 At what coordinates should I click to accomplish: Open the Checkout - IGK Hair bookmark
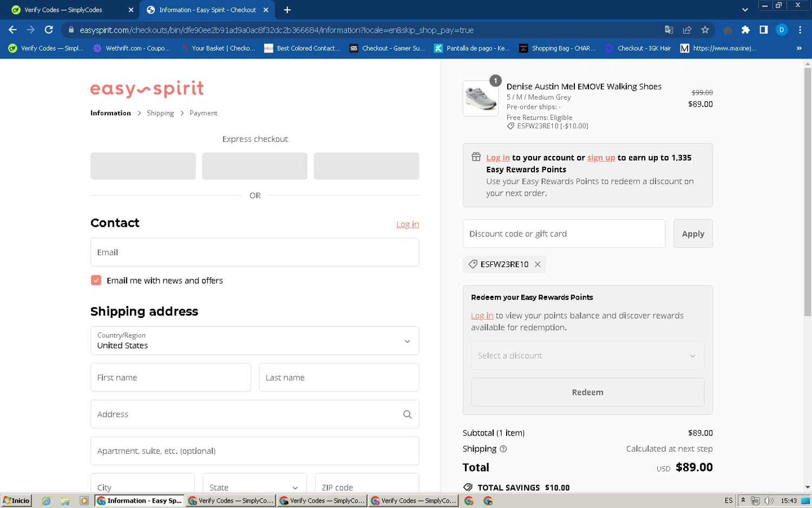pyautogui.click(x=638, y=48)
